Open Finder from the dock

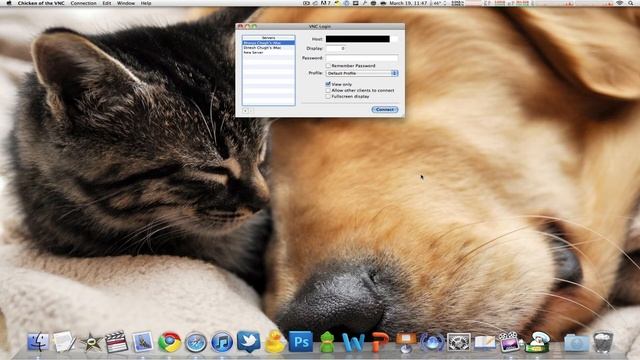[x=38, y=341]
